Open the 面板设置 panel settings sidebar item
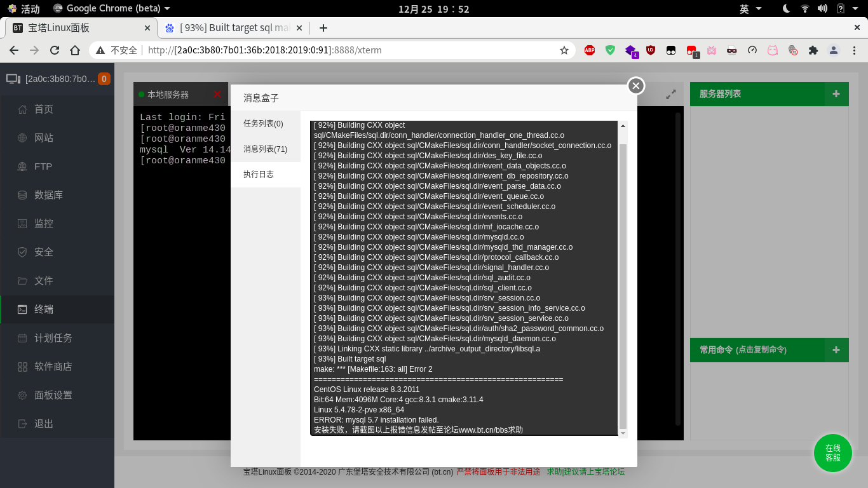The image size is (868, 488). [57, 395]
